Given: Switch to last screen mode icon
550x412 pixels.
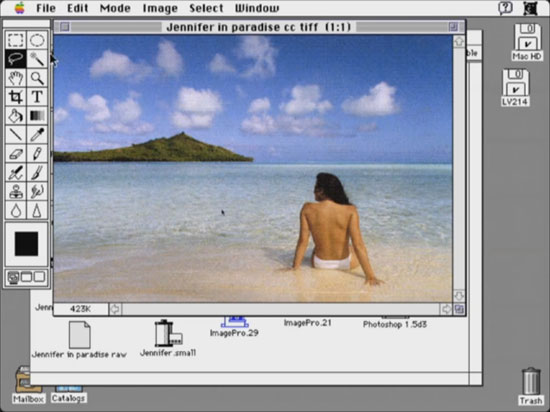Looking at the screenshot, I should coord(39,277).
